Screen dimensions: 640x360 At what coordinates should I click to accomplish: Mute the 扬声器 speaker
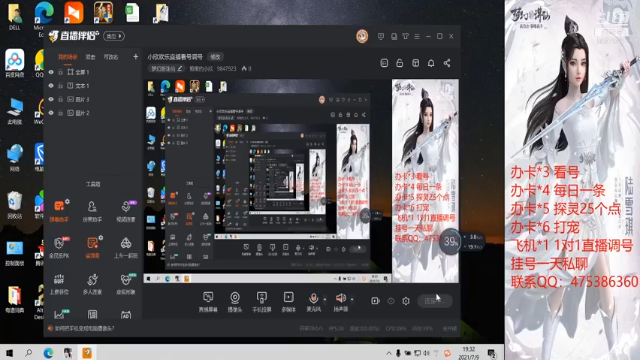point(340,302)
